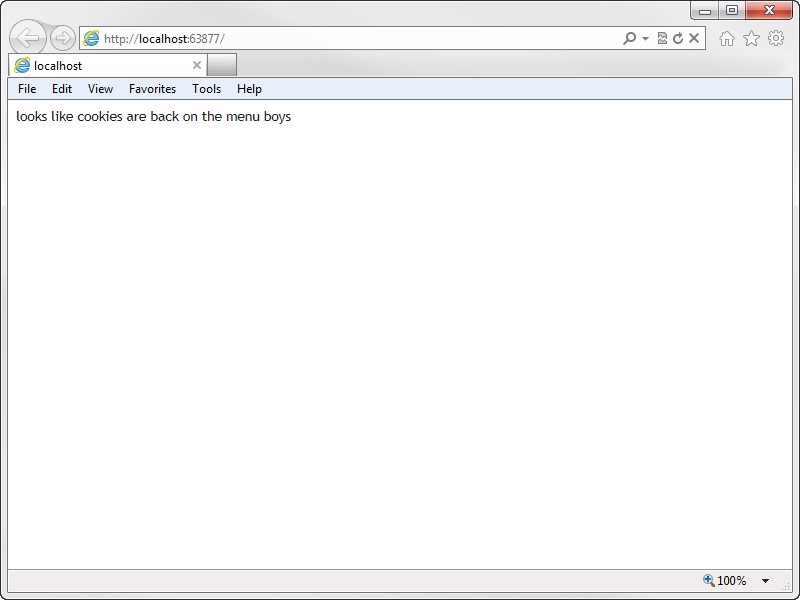Open a new tab
This screenshot has width=800, height=600.
tap(221, 64)
